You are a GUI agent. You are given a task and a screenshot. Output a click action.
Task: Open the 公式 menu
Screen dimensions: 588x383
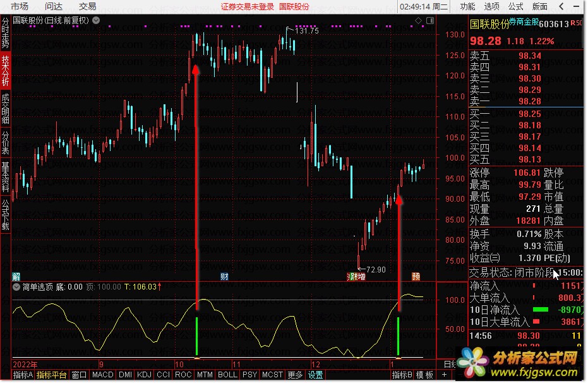pyautogui.click(x=515, y=6)
